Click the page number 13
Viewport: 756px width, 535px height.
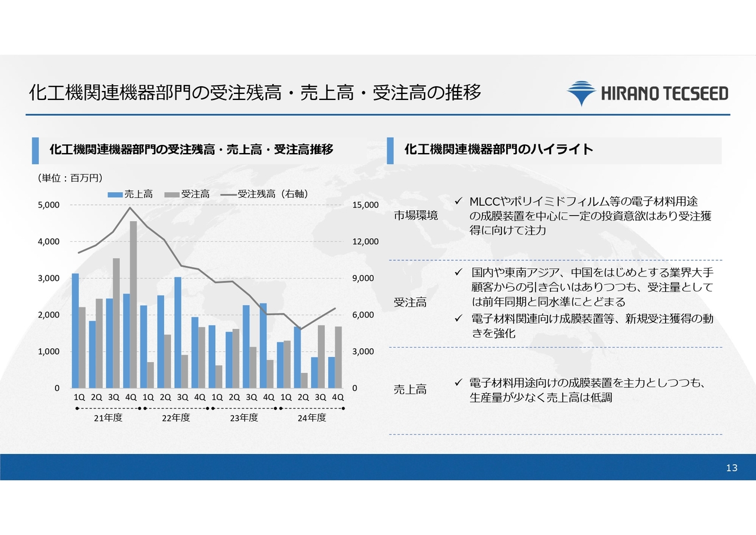(x=732, y=468)
